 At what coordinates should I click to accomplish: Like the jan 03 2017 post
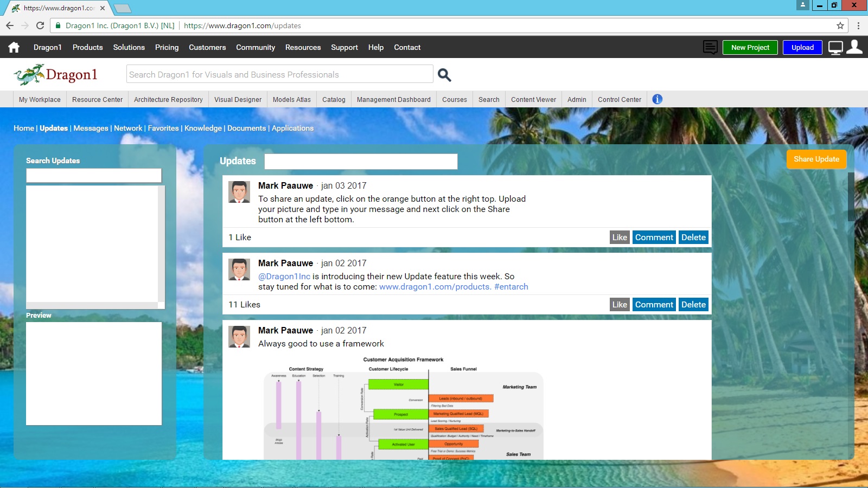point(620,237)
